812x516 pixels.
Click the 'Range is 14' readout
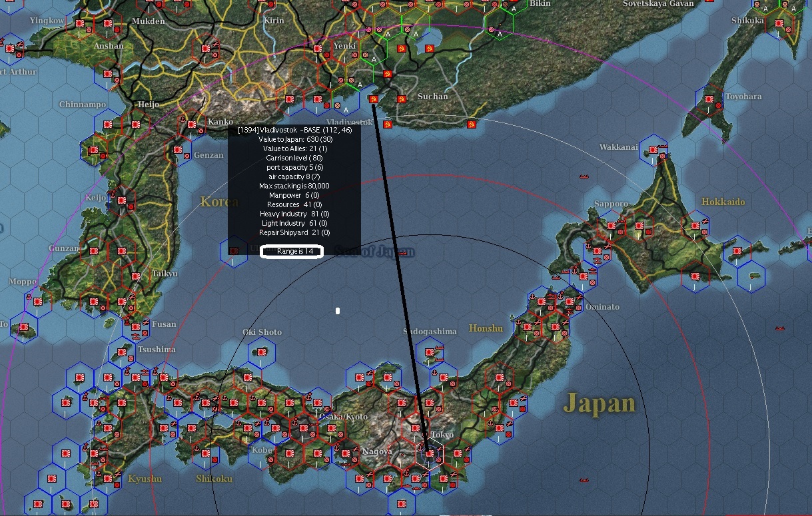coord(292,251)
